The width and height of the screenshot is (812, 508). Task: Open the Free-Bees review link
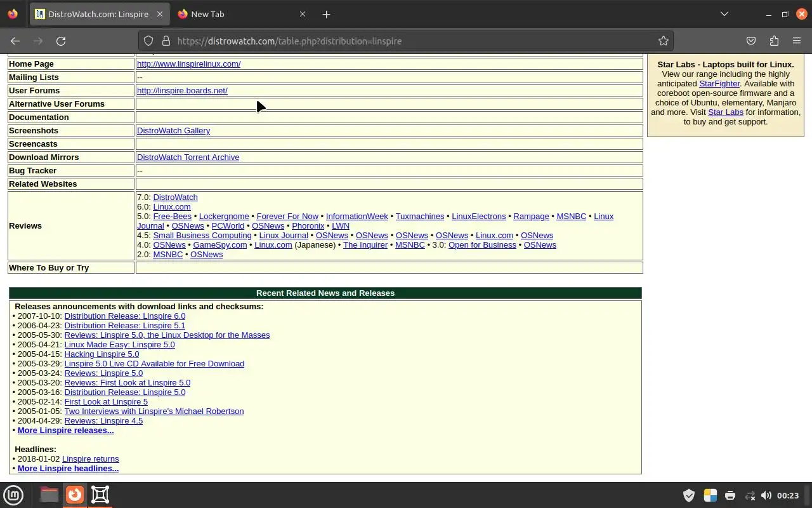coord(172,217)
